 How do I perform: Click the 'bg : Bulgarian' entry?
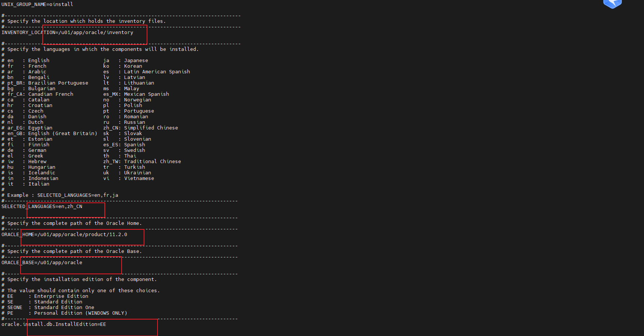(x=31, y=89)
